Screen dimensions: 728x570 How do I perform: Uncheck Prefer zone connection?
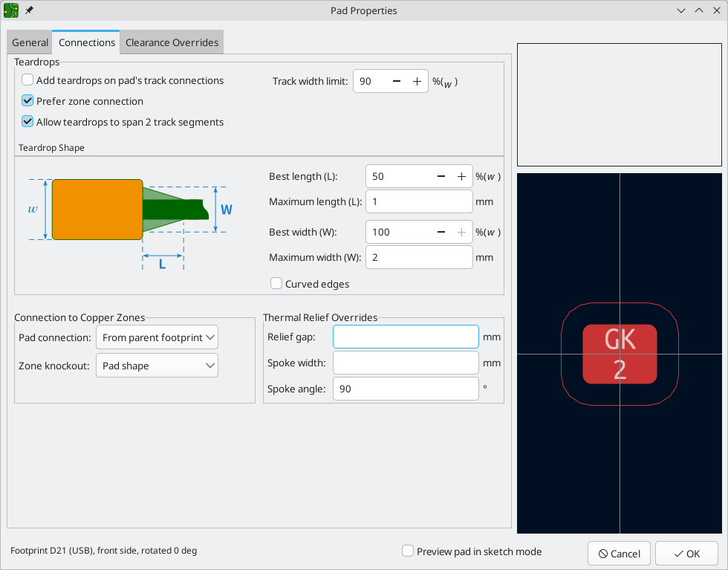(27, 101)
